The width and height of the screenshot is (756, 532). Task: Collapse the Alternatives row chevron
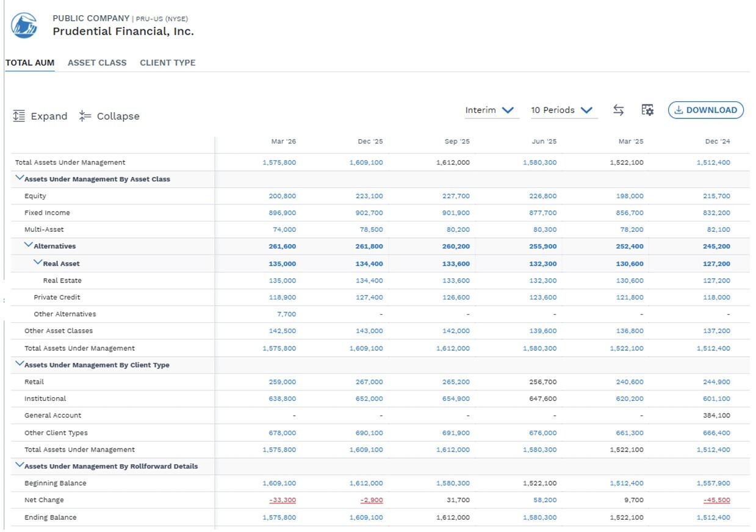[x=29, y=245]
